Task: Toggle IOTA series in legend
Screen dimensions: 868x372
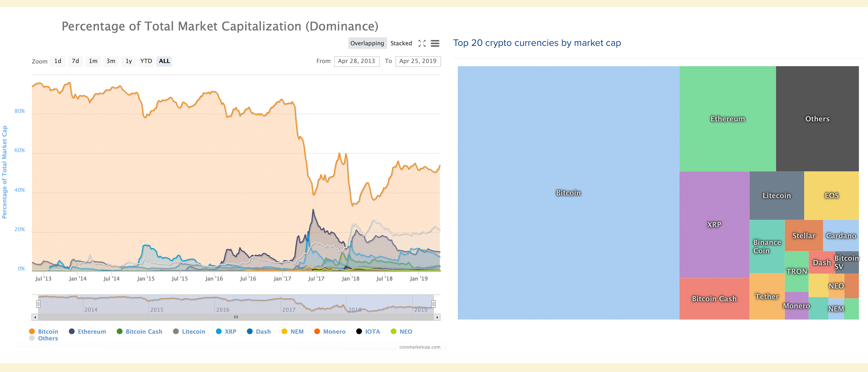Action: click(368, 331)
